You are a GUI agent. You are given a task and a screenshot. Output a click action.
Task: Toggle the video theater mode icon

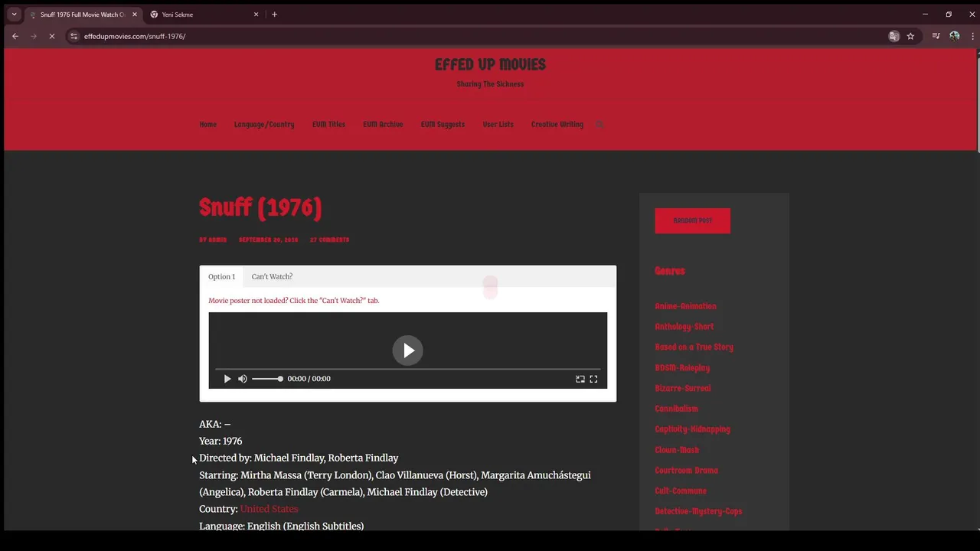point(580,379)
